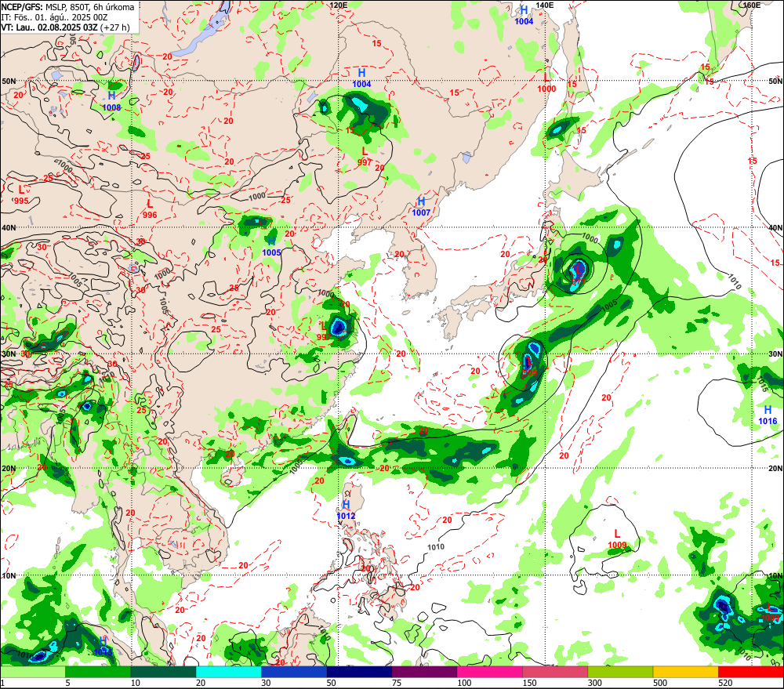Viewport: 784px width, 689px height.
Task: Click the L 1000 low pressure marker
Action: 546,83
